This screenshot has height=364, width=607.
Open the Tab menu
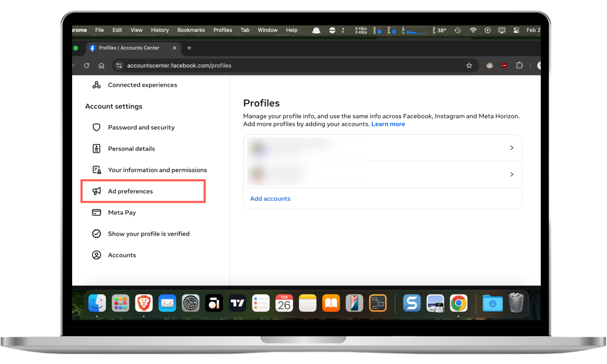tap(245, 30)
